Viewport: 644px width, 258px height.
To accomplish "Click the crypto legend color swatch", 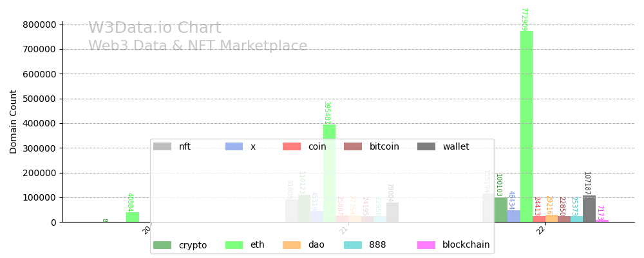I will (162, 245).
